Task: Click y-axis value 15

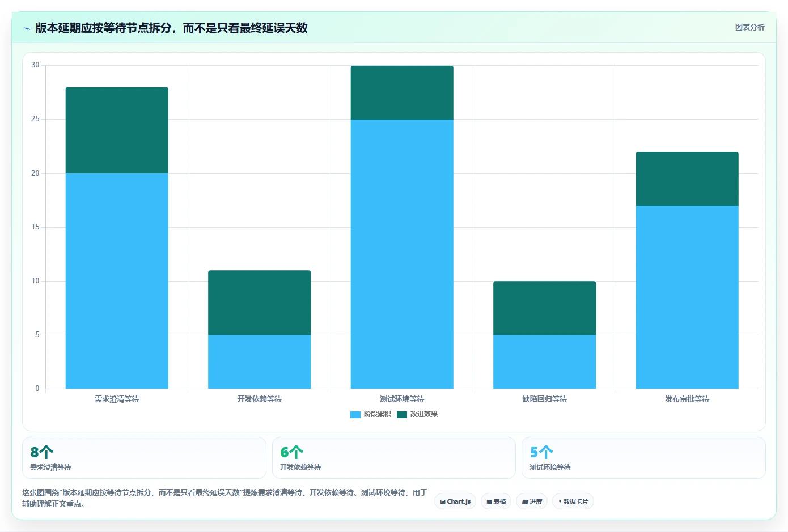Action: click(x=35, y=227)
